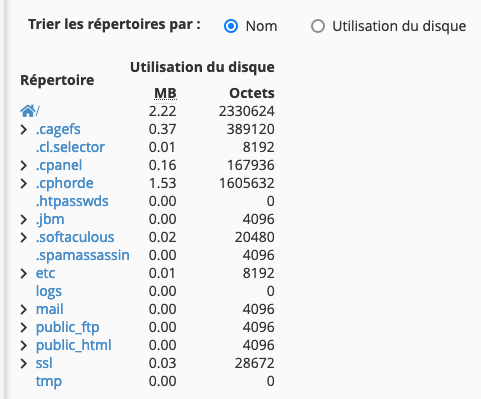
Task: Expand the .cpanel directory chevron
Action: [x=24, y=165]
